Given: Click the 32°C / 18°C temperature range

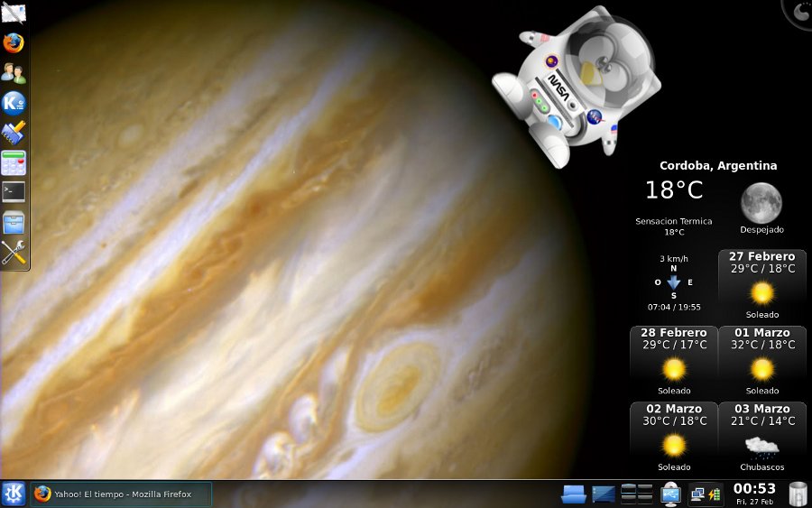Looking at the screenshot, I should tap(762, 345).
